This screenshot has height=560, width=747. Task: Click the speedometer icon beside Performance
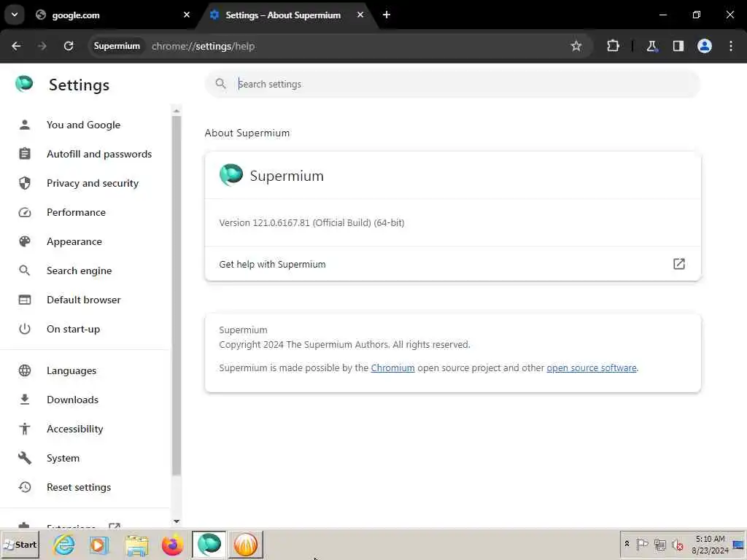pos(25,212)
